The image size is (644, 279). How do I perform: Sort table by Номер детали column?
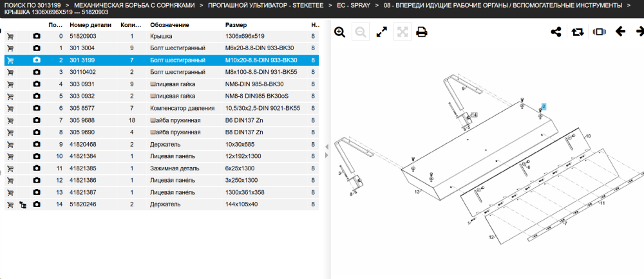point(90,25)
